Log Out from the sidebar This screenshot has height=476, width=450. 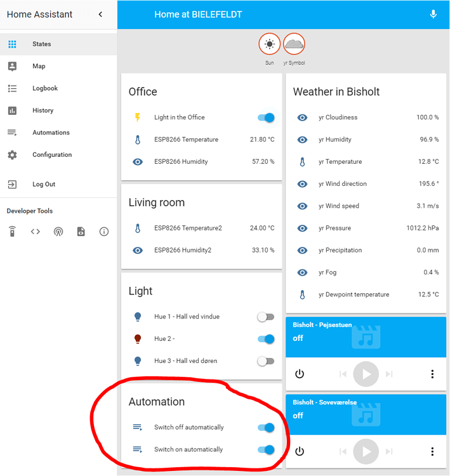point(58,184)
